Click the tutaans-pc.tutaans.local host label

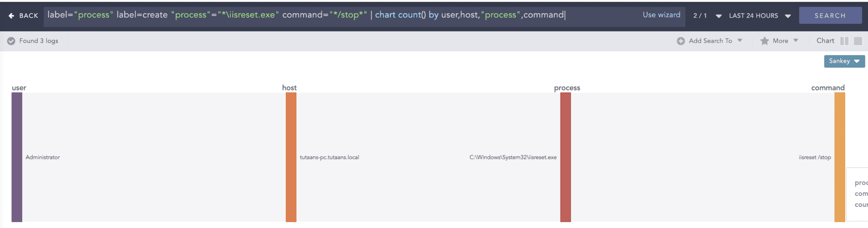coord(329,157)
